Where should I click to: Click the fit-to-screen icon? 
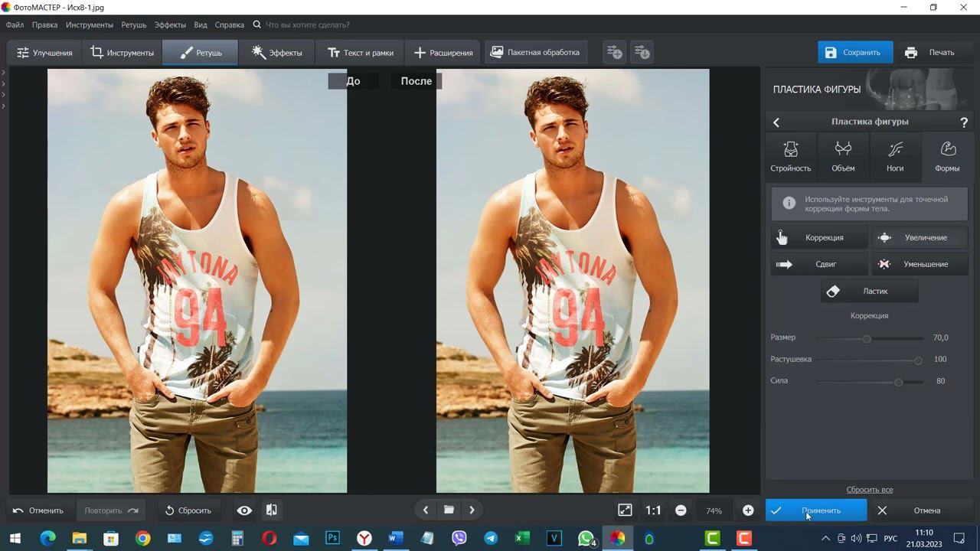(x=625, y=510)
